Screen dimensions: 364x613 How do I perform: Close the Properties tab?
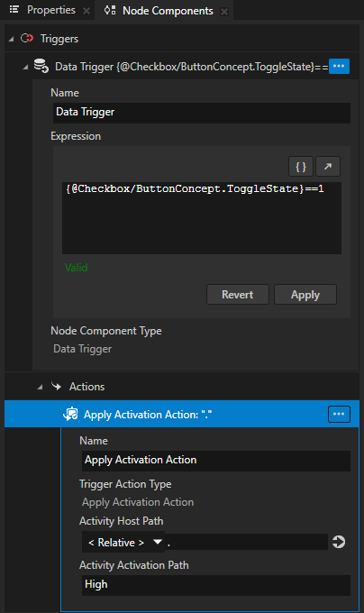(86, 11)
